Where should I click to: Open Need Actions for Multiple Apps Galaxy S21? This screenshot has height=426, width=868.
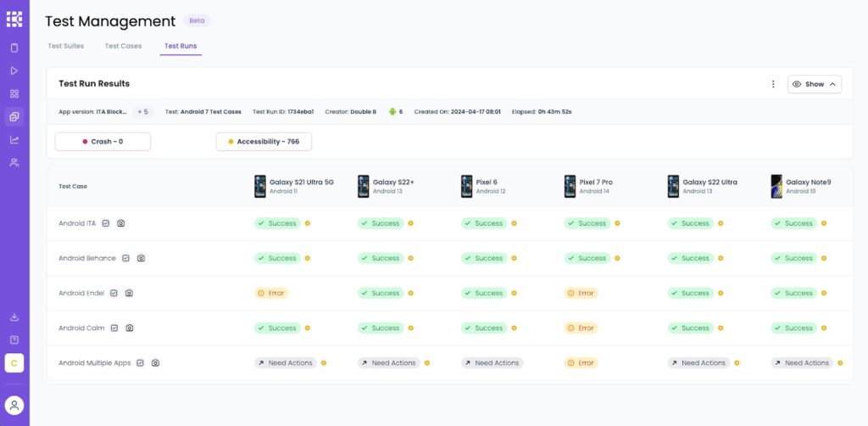pos(286,363)
